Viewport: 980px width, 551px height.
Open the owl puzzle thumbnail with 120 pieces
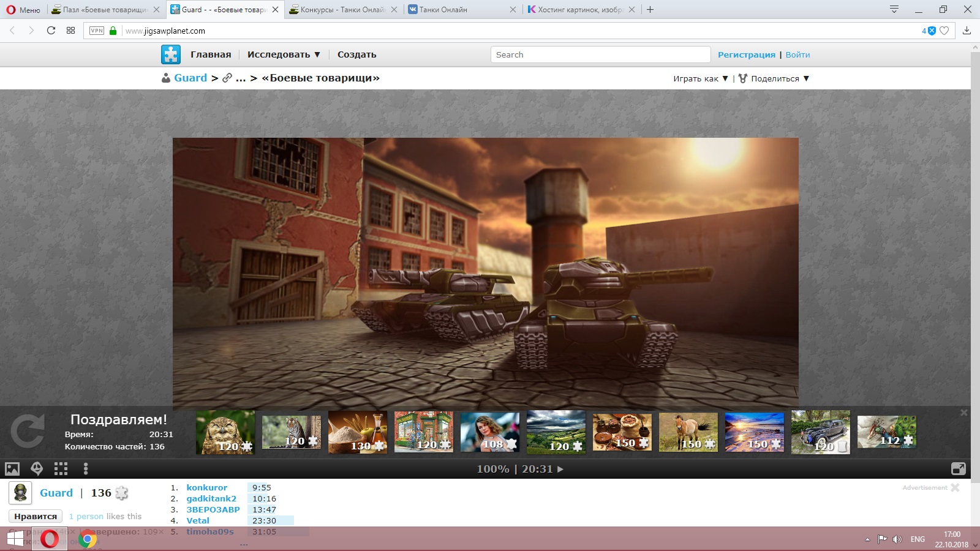(225, 432)
